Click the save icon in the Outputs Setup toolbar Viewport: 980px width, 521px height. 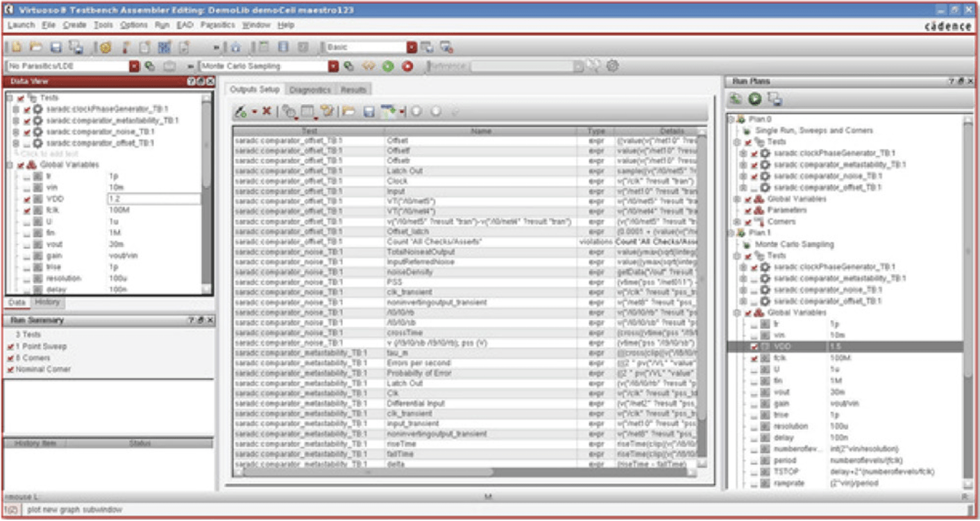(370, 111)
